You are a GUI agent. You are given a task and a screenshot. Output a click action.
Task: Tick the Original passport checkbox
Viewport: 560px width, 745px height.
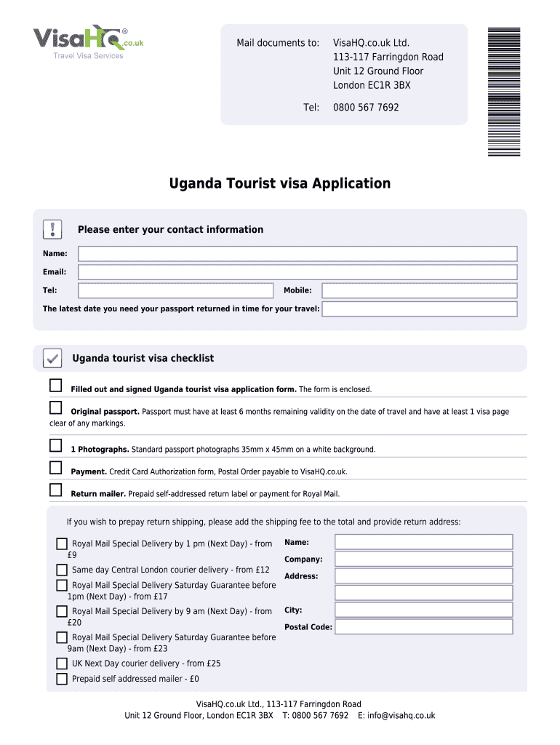pyautogui.click(x=56, y=407)
